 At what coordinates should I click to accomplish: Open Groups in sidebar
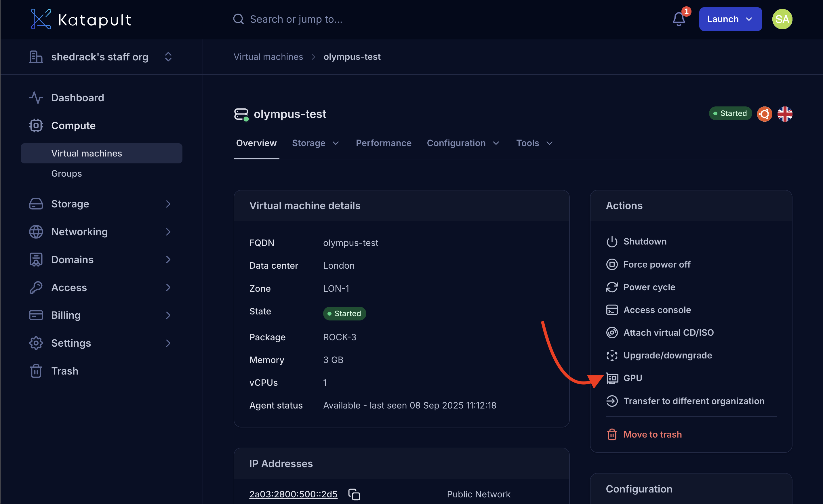(66, 173)
